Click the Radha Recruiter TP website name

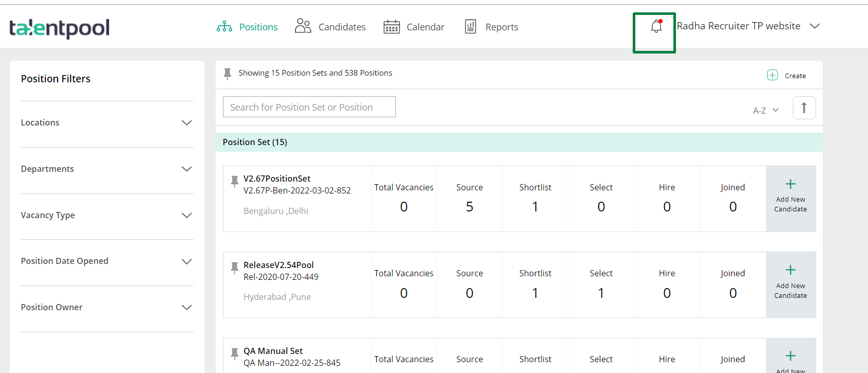(x=739, y=26)
